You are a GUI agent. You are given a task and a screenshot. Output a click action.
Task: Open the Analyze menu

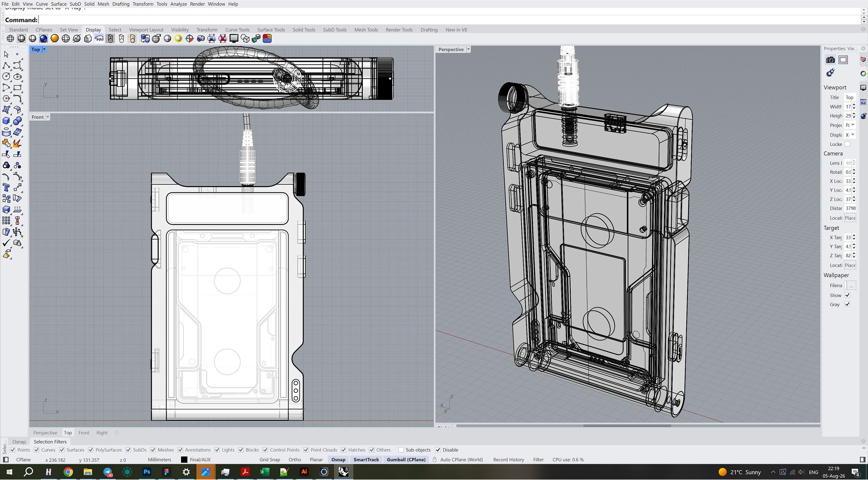click(x=178, y=4)
